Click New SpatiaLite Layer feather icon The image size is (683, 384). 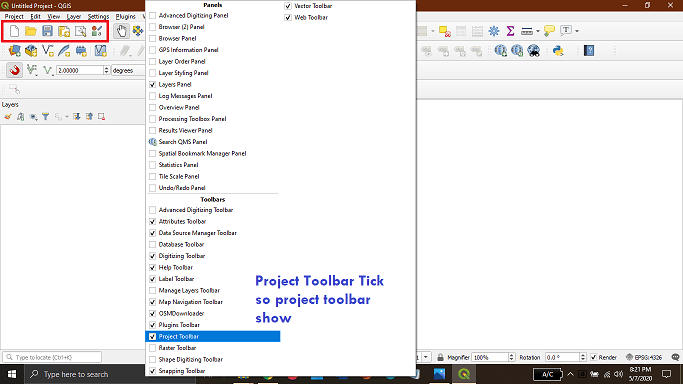click(64, 51)
